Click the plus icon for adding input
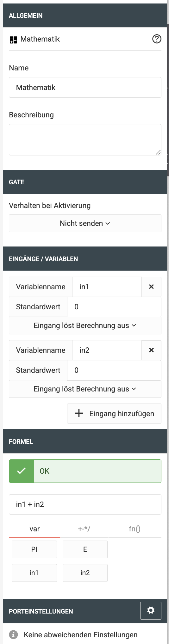 79,413
